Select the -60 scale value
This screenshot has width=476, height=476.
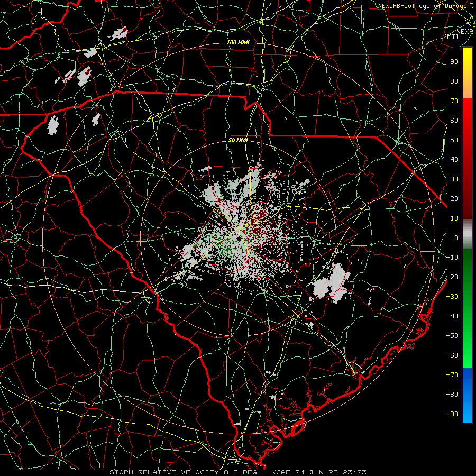(x=452, y=355)
